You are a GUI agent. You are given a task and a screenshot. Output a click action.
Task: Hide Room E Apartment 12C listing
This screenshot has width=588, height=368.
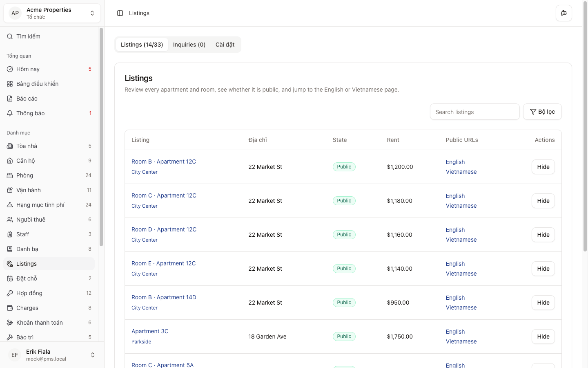pos(543,269)
